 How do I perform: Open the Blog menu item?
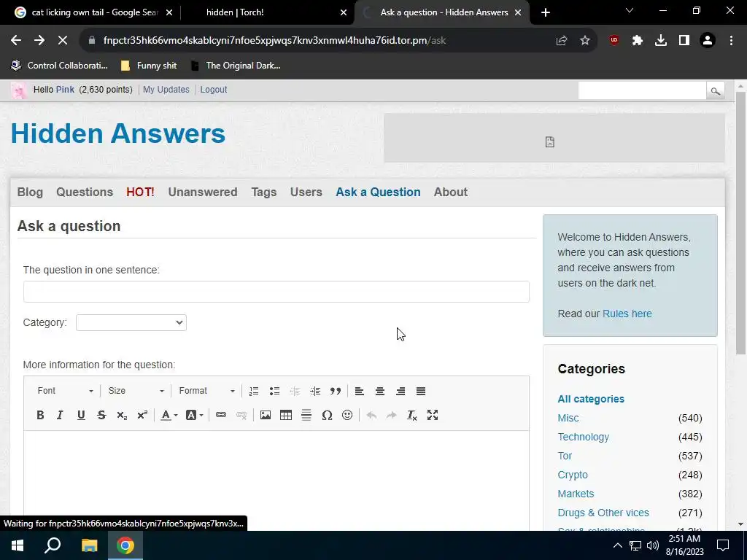click(x=30, y=192)
